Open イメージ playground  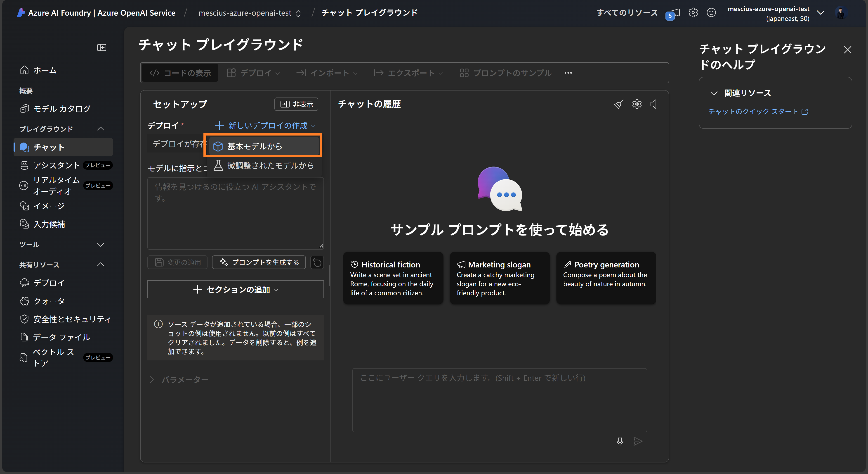pyautogui.click(x=42, y=206)
